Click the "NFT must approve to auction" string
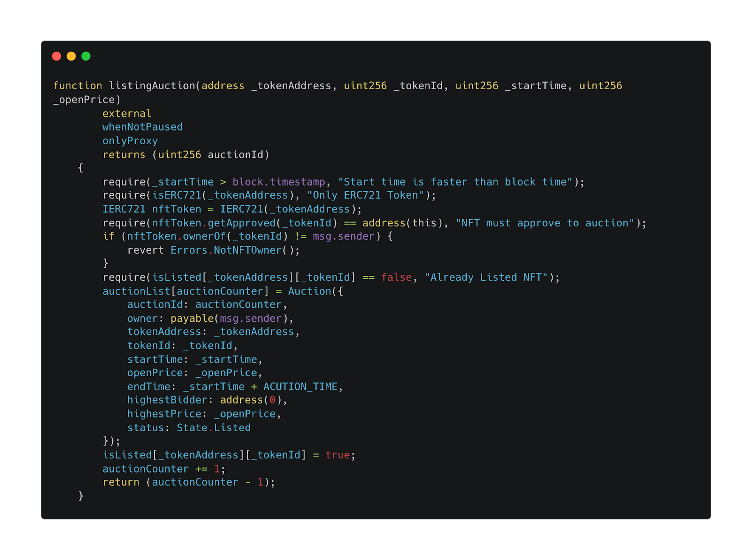The height and width of the screenshot is (560, 752). (545, 223)
